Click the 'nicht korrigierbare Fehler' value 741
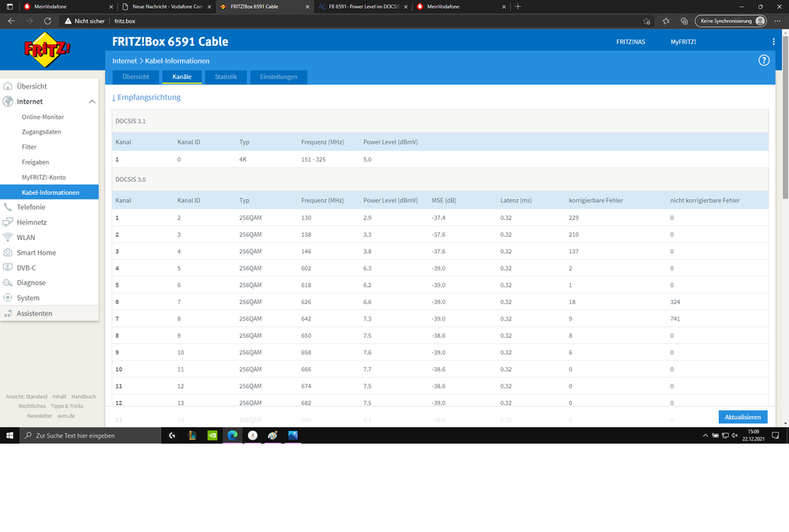 pos(674,319)
